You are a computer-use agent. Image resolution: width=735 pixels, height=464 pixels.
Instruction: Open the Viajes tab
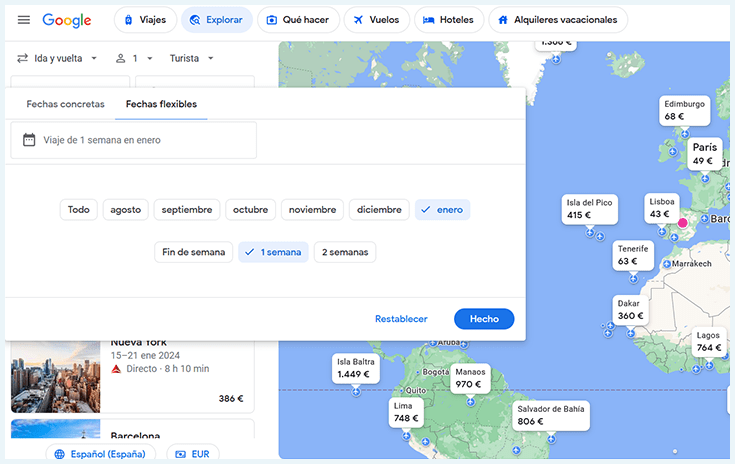(x=145, y=20)
